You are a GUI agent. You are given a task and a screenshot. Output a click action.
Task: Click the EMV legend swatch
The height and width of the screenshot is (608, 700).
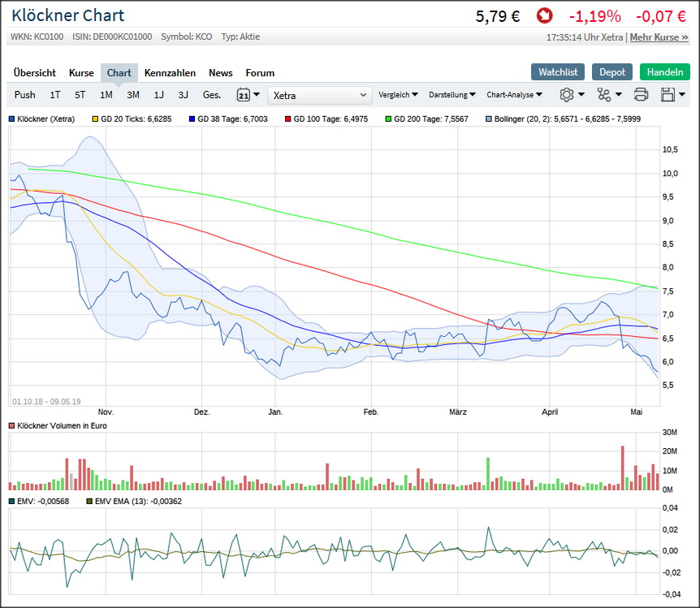click(x=12, y=502)
